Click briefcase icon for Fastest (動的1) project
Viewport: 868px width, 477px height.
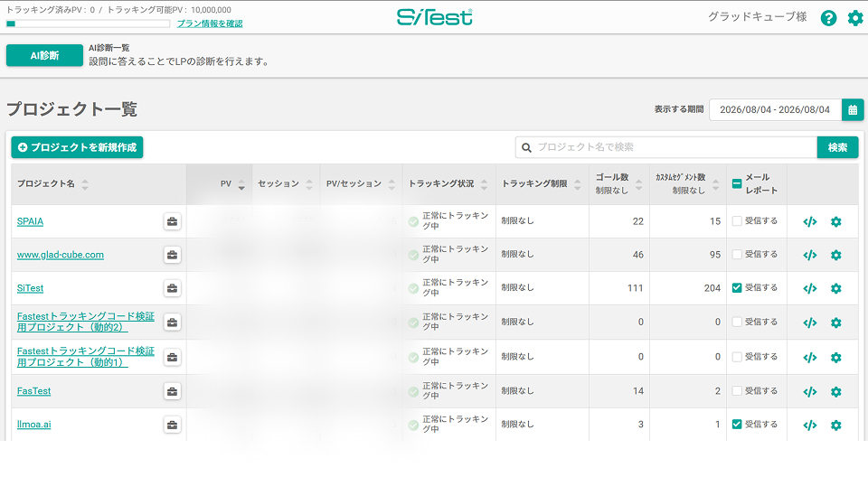(172, 357)
